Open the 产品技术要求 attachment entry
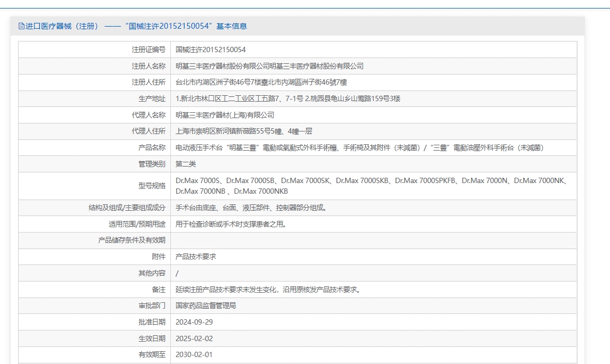Viewport: 610px width, 364px height. (196, 257)
